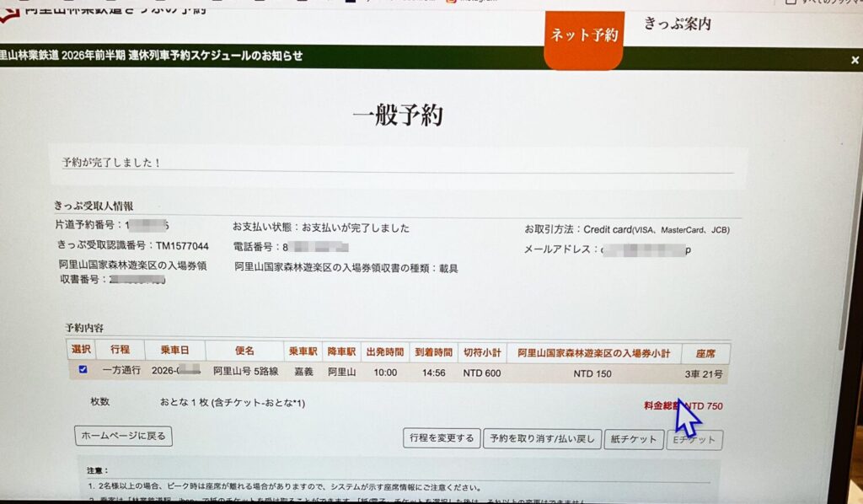863x504 pixels.
Task: Open the 2026 holiday train schedule announcement
Action: point(152,56)
